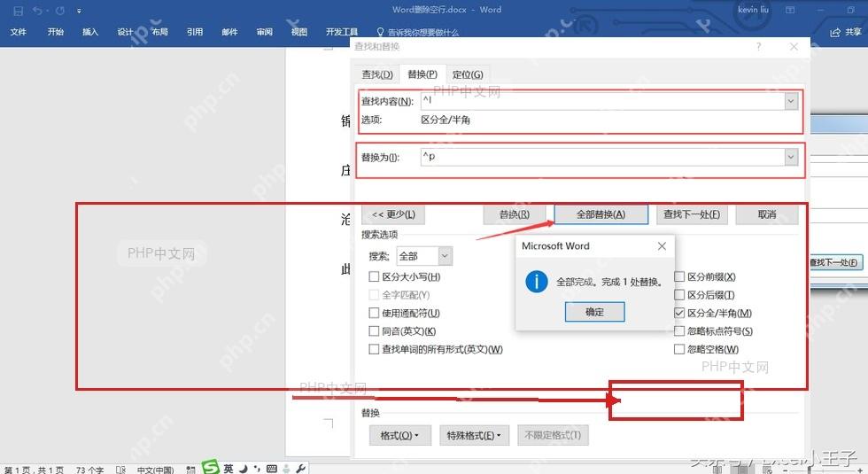Open the 搜索 direction dropdown showing 全部
The width and height of the screenshot is (868, 474).
click(424, 256)
